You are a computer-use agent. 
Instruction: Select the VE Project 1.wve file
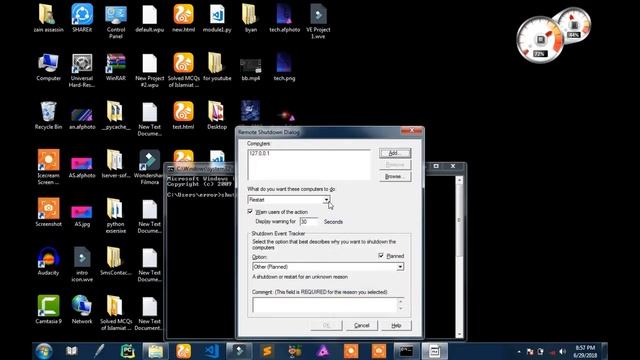318,21
